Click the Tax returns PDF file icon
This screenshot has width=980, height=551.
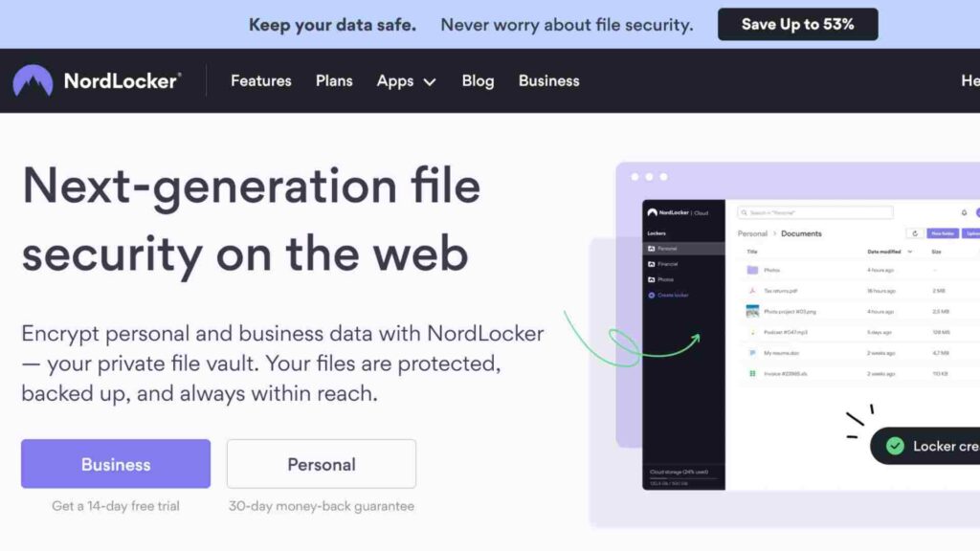752,291
